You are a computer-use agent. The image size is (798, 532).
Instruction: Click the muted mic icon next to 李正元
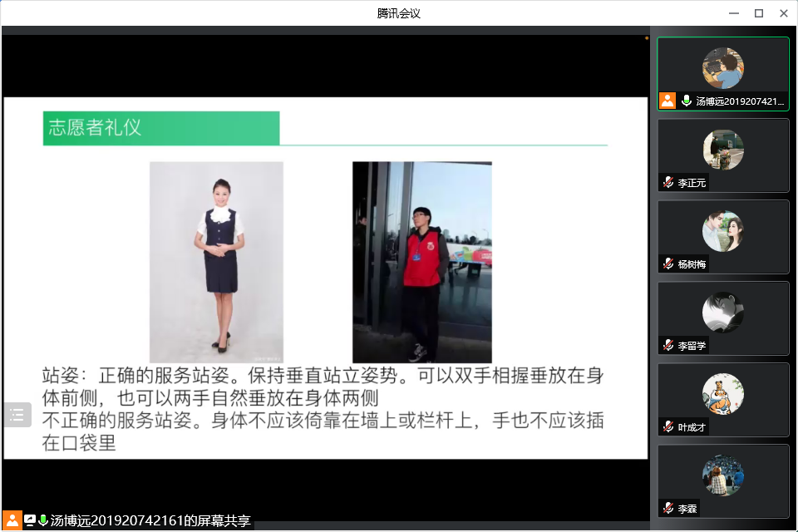(x=667, y=182)
